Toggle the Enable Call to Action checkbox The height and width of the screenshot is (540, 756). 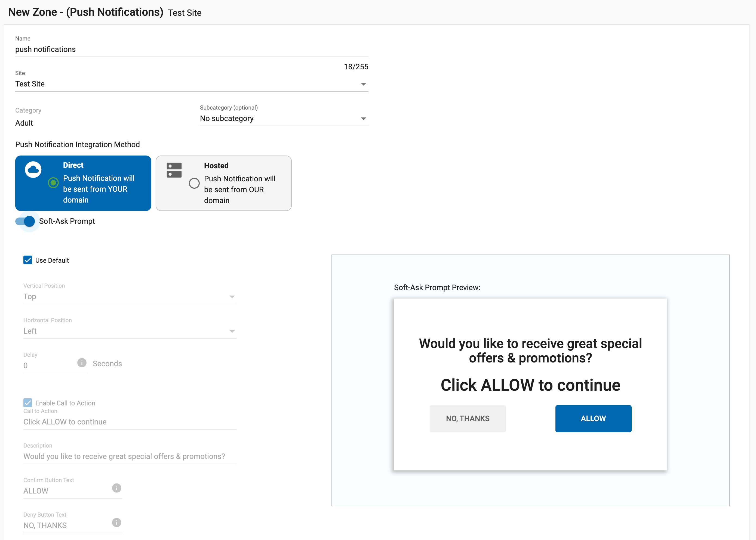coord(27,403)
